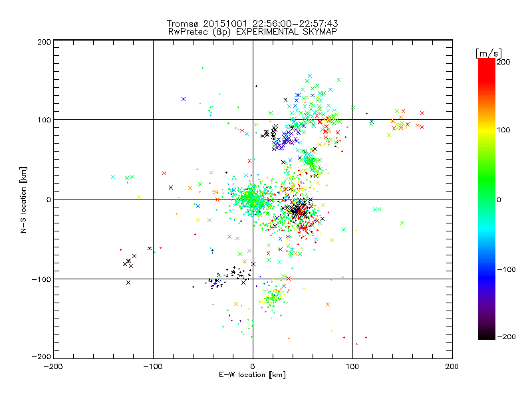This screenshot has height=399, width=532.
Task: Click the rainbow velocity colorbar
Action: (x=487, y=199)
